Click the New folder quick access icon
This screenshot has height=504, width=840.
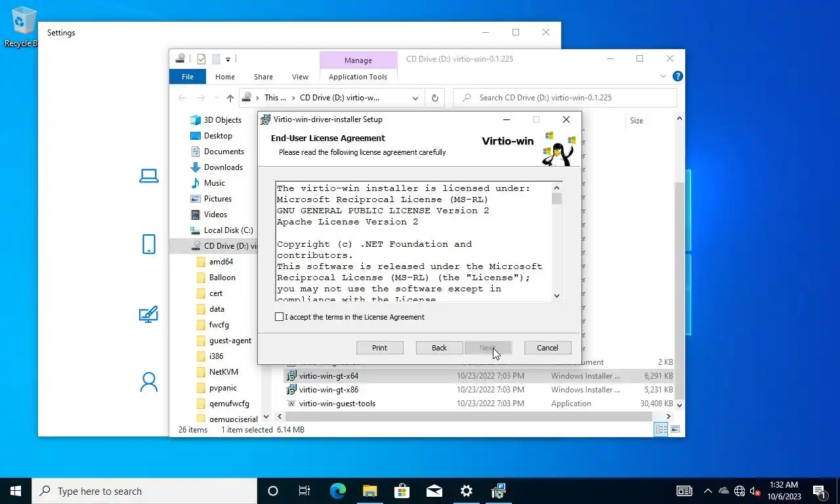pos(215,59)
